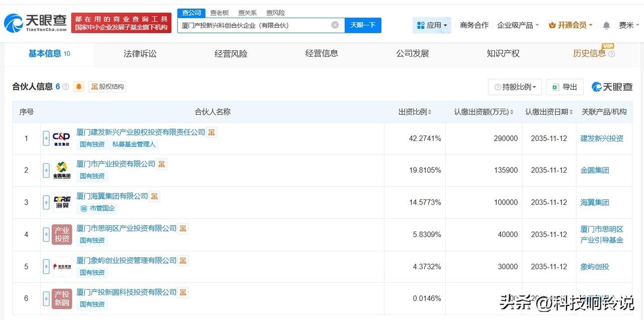Open equity structure icon beside 厦门市思明区产业投资有限公司

[183, 228]
